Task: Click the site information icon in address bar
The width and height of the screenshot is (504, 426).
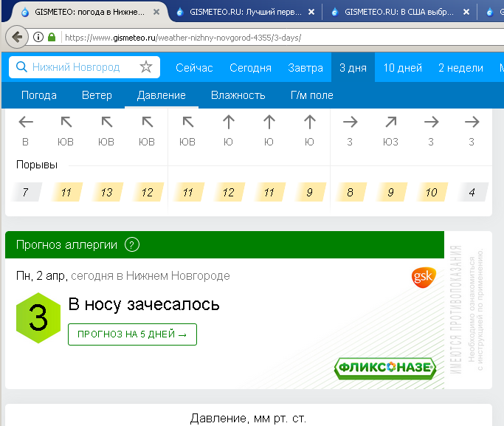Action: [38, 37]
